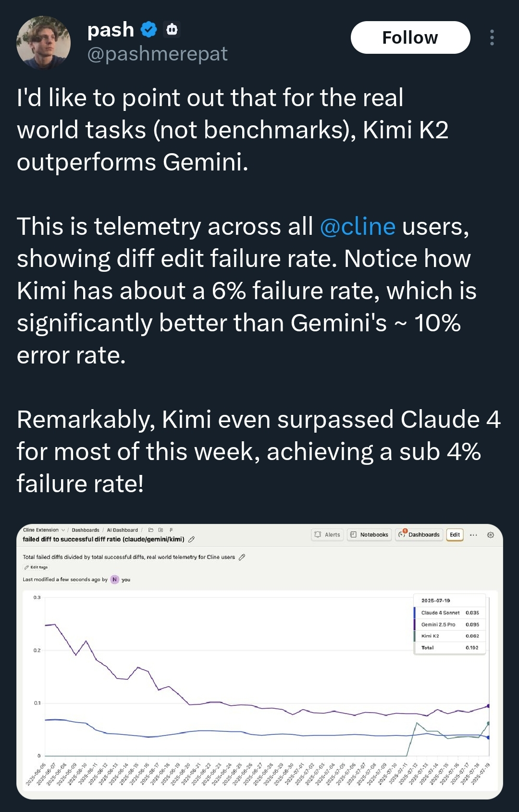
Task: Go to the Dashboards breadcrumb
Action: tap(86, 530)
